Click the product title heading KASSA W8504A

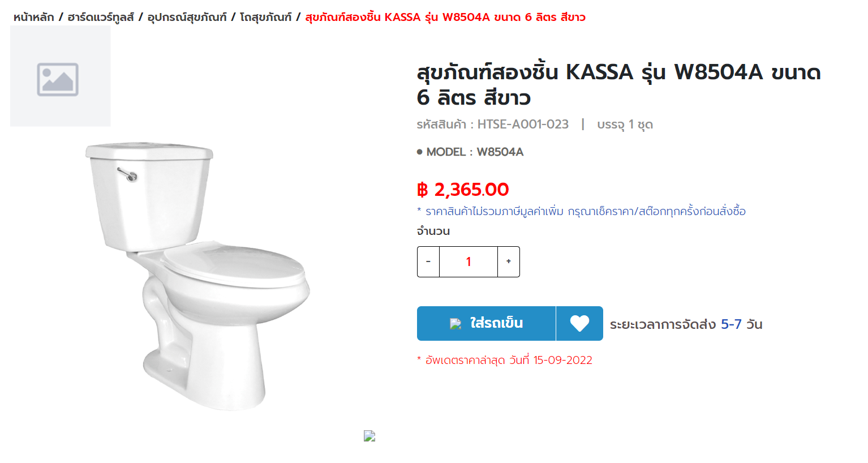tap(618, 85)
